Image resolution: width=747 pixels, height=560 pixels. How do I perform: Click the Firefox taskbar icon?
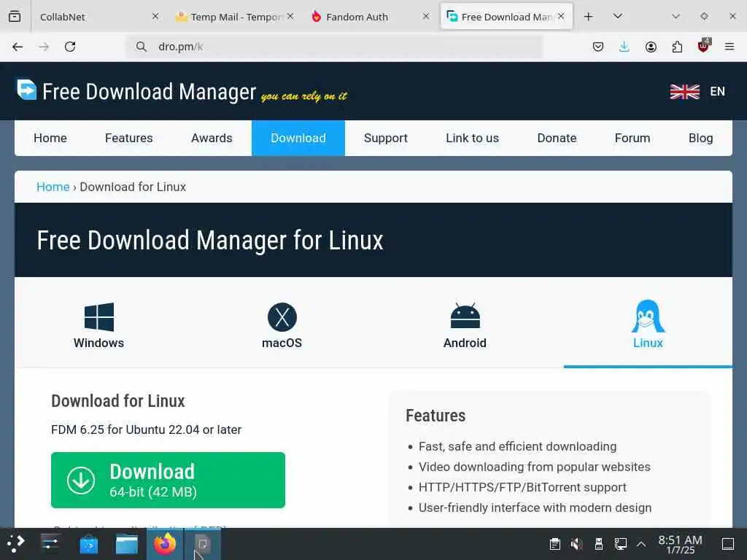tap(165, 543)
